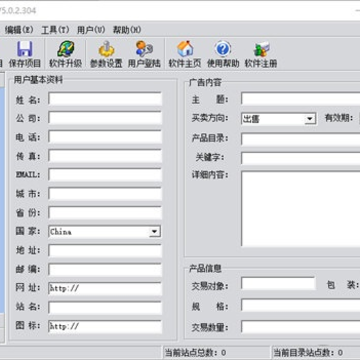
Task: Click the 主题 subject input field
Action: pos(301,99)
